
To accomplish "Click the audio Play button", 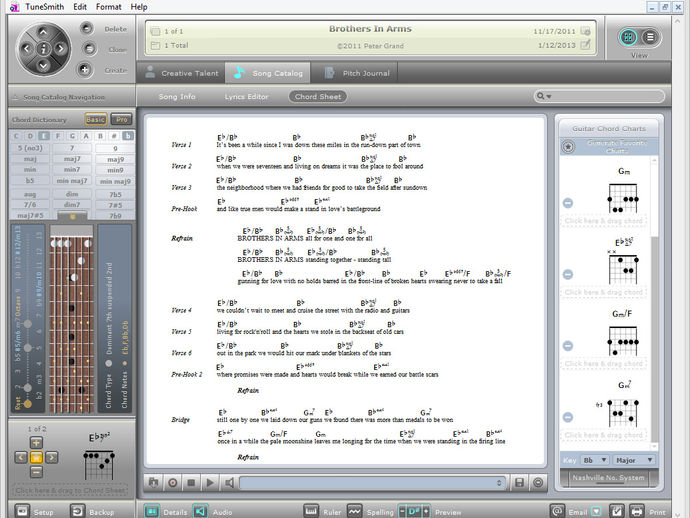I will [210, 483].
